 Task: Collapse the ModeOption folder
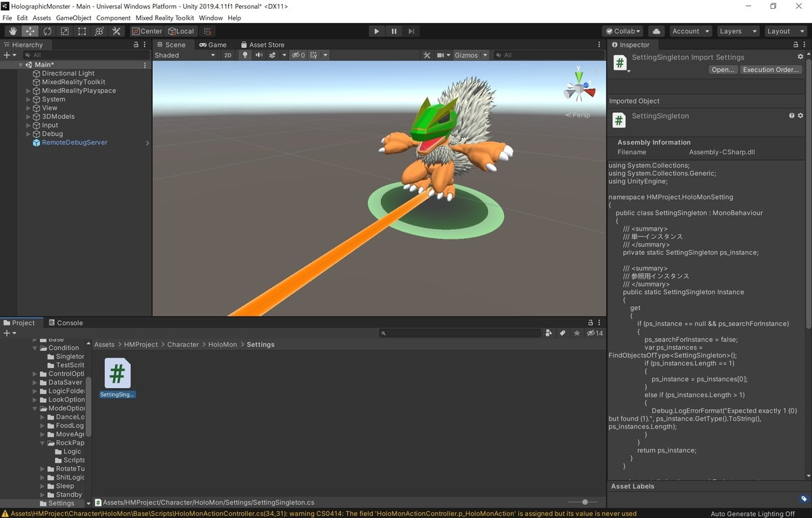pyautogui.click(x=35, y=408)
